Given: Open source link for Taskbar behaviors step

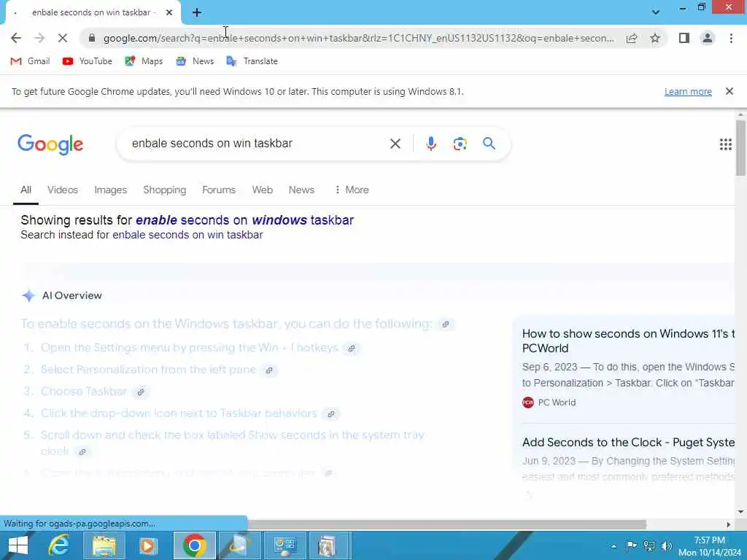Looking at the screenshot, I should 330,414.
